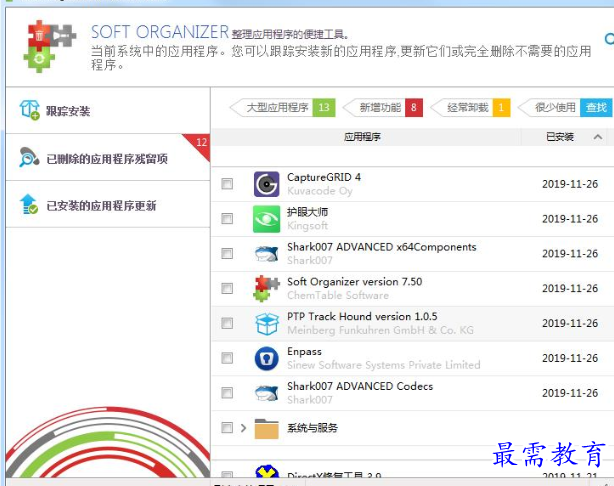Click the 已安装的应用程序更新 arrow icon

coord(29,204)
